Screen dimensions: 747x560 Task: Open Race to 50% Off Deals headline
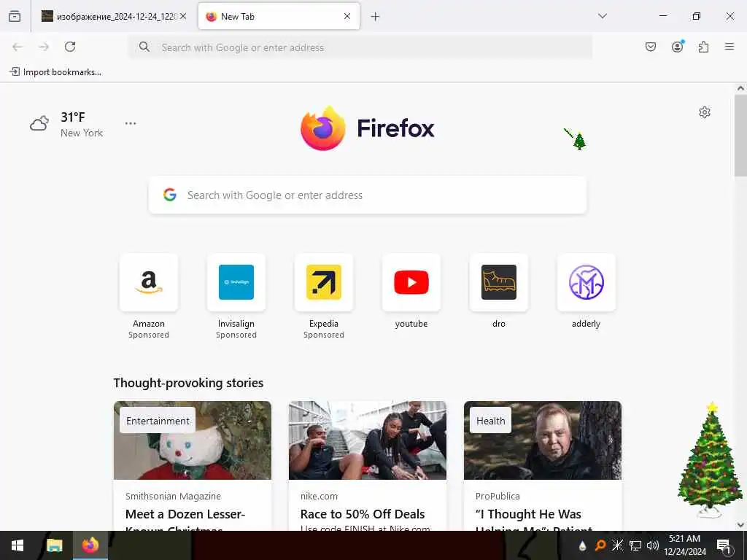pos(363,514)
